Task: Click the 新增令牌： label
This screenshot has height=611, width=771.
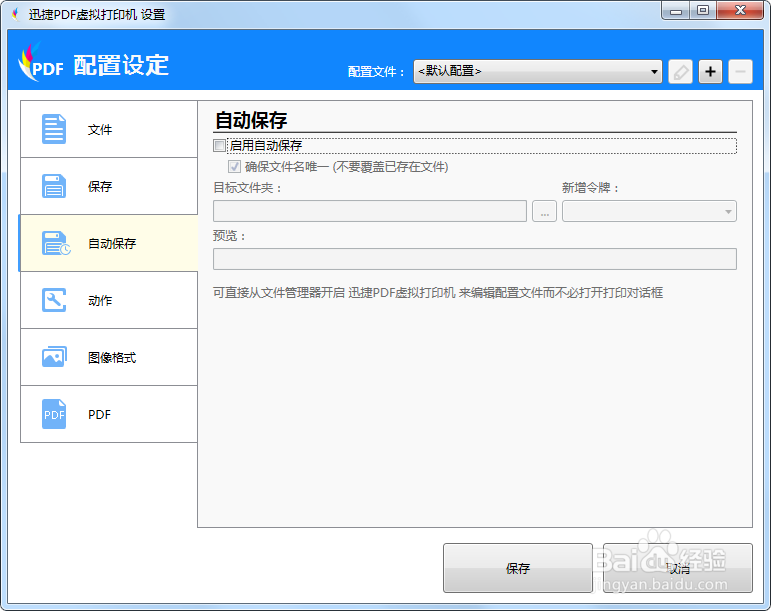Action: pos(591,188)
